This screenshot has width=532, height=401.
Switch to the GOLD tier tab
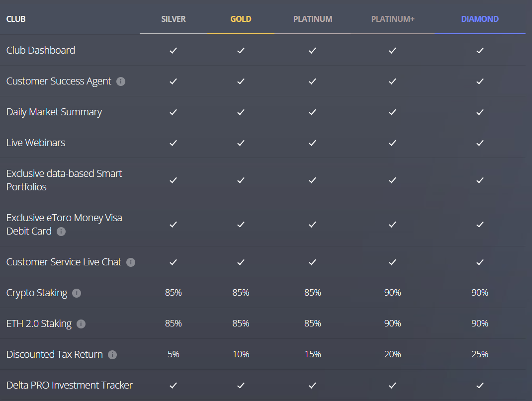click(241, 19)
